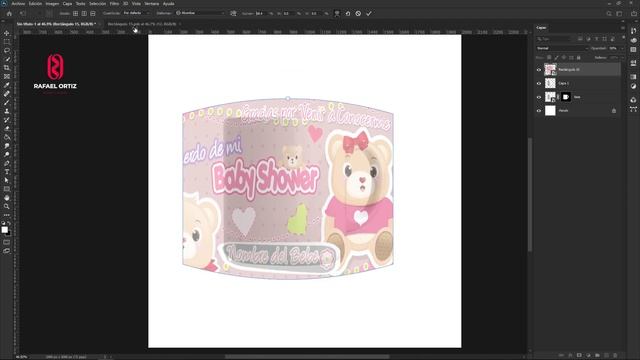The width and height of the screenshot is (640, 360).
Task: Select the layer mask thumbnail
Action: (566, 97)
